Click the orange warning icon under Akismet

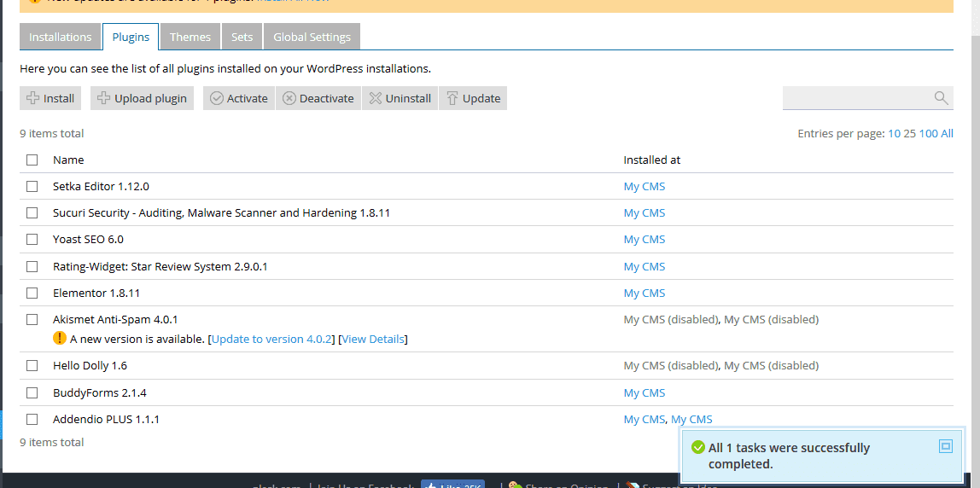coord(60,339)
